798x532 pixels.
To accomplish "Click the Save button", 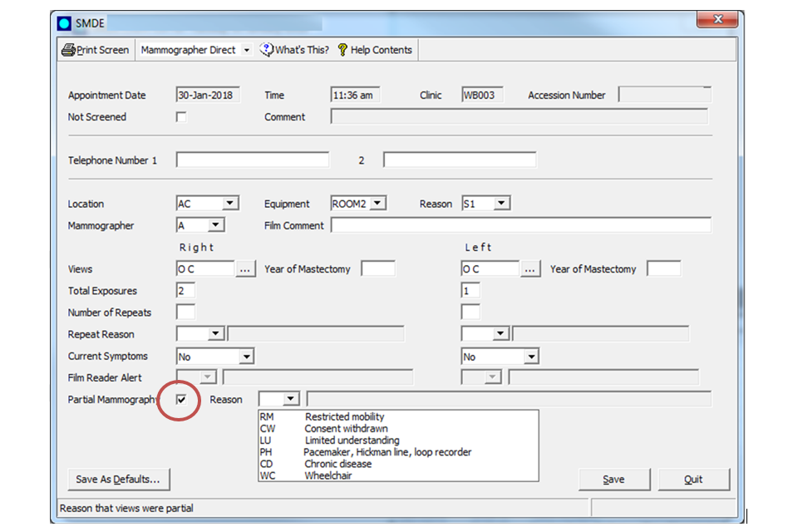I will (613, 480).
